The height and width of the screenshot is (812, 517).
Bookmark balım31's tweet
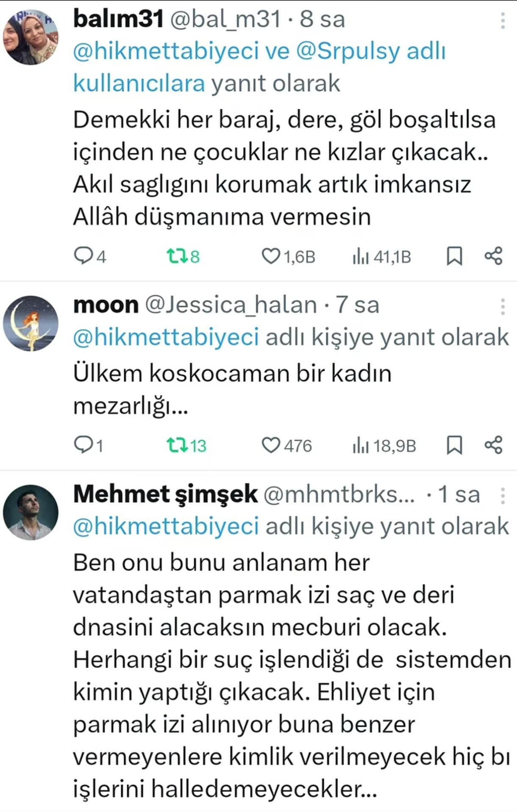454,256
